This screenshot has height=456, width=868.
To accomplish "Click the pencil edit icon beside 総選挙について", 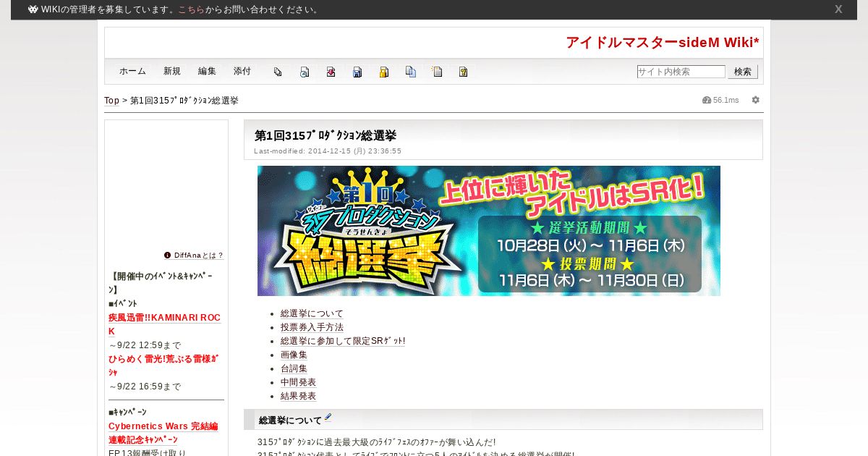I will pos(328,418).
